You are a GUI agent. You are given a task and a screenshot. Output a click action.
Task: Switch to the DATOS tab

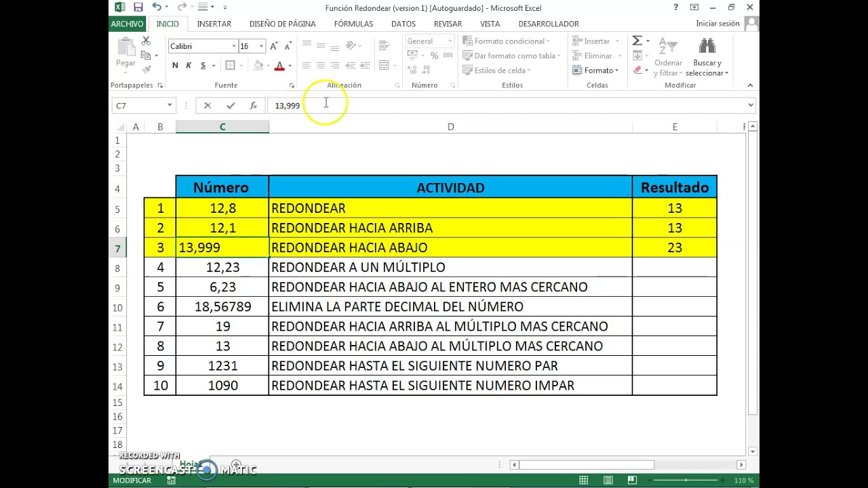[403, 24]
